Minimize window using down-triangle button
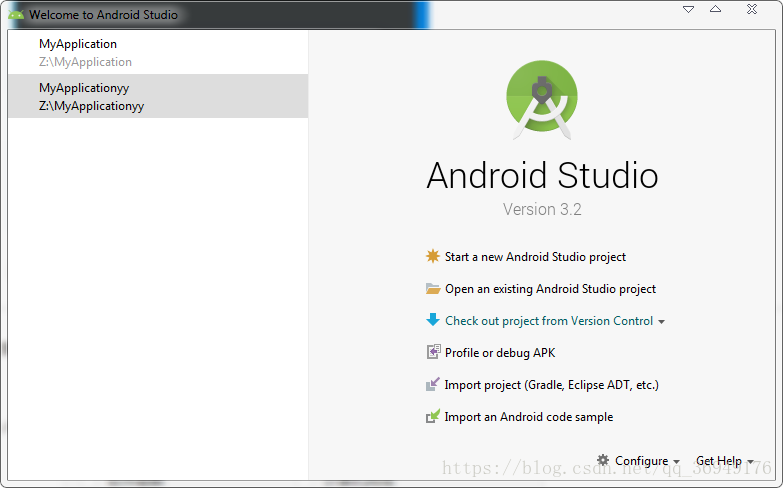This screenshot has width=783, height=488. [688, 9]
